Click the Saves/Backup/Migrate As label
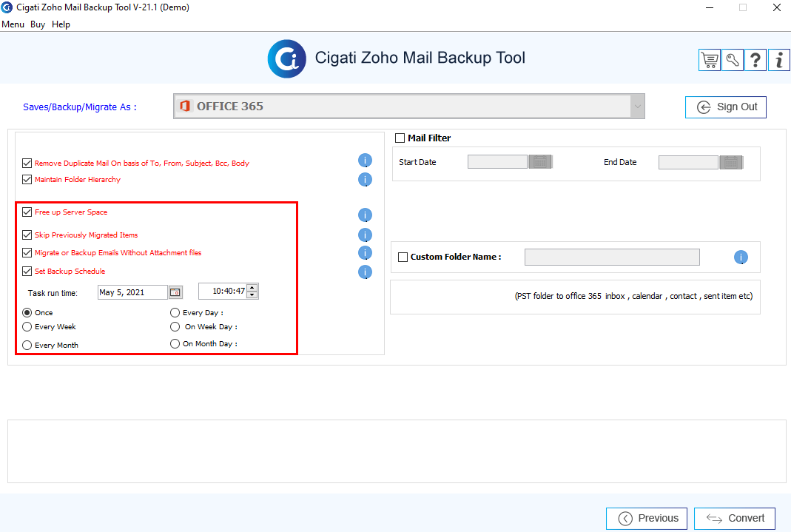Screen dimensions: 791x532 [x=80, y=107]
